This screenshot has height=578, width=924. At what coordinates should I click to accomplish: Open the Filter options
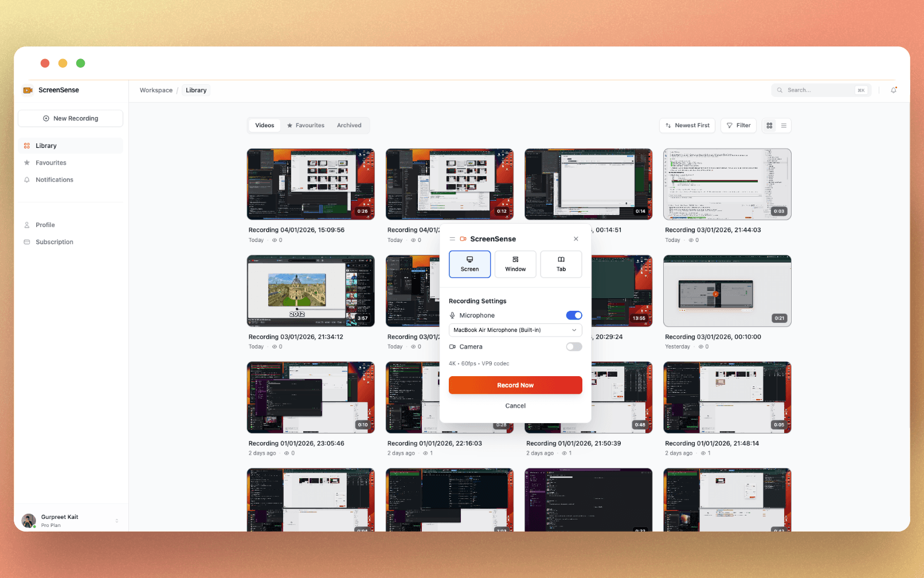click(738, 125)
